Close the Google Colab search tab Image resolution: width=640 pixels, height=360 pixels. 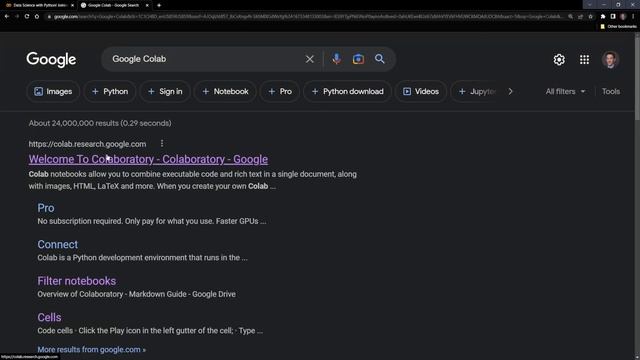click(147, 5)
